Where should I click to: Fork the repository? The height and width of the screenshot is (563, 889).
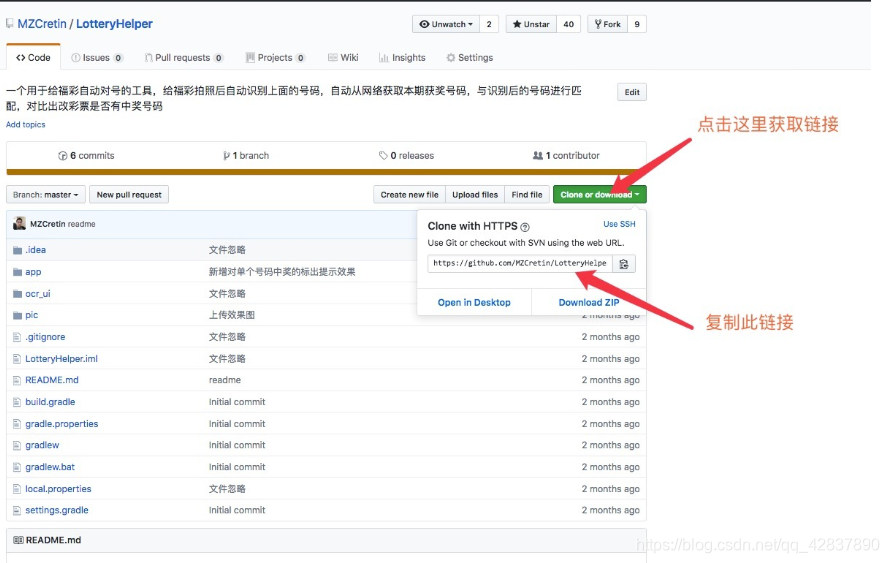pyautogui.click(x=607, y=24)
